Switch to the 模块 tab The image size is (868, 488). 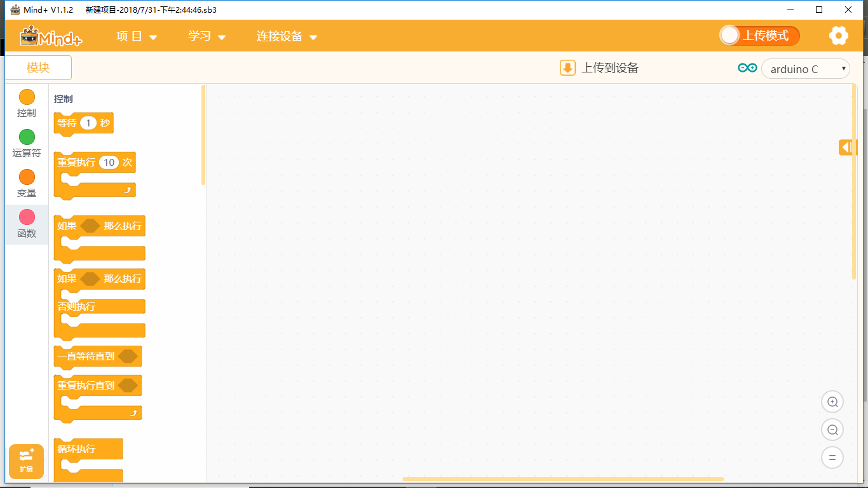click(x=38, y=67)
